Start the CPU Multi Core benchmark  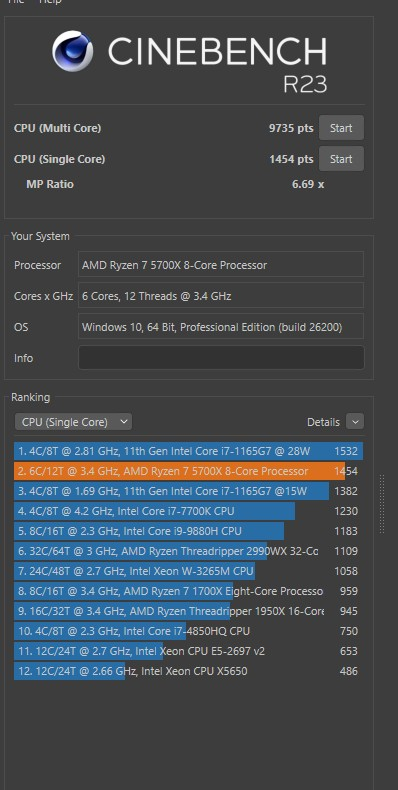click(341, 128)
